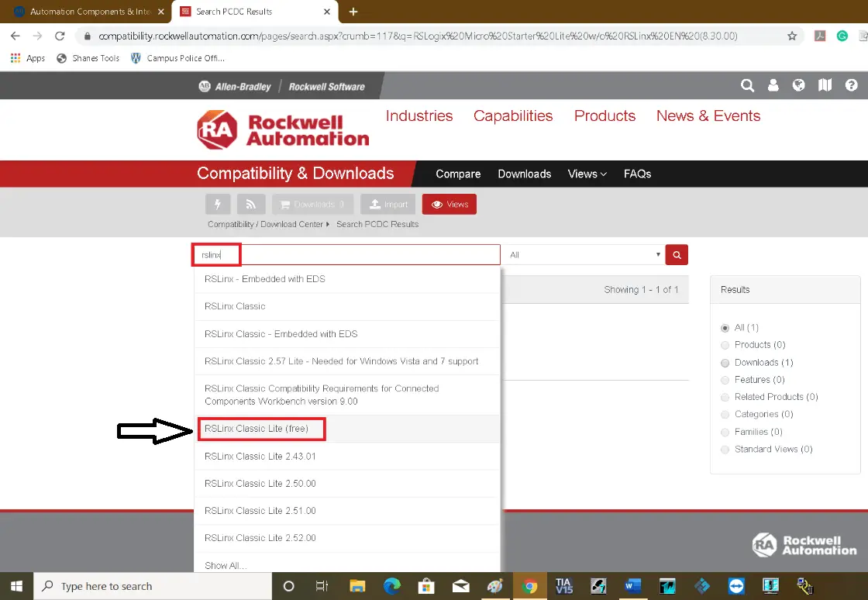Viewport: 868px width, 600px height.
Task: Choose RSLinx Classic Lite (free) suggestion
Action: pos(347,429)
